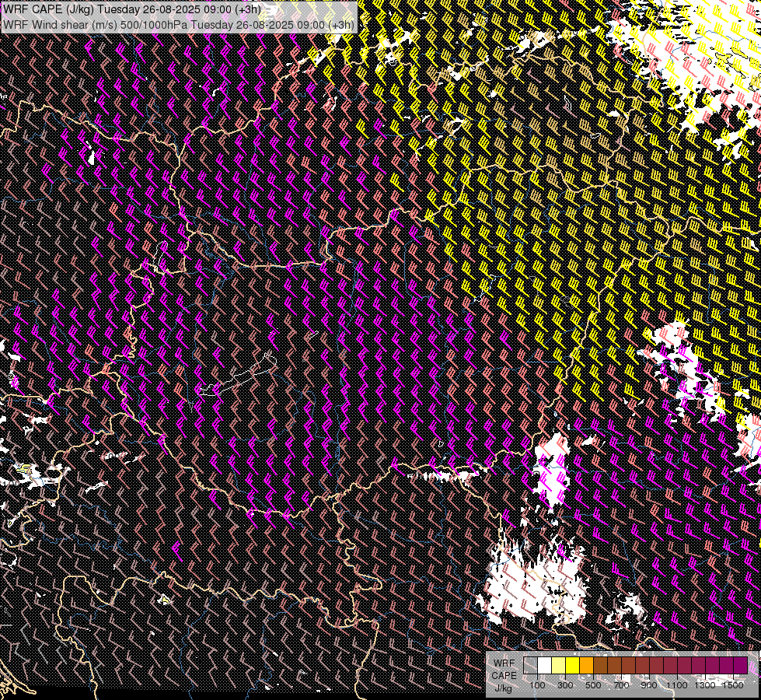Click the CAPE word in the legend
The width and height of the screenshot is (761, 700).
[x=504, y=676]
